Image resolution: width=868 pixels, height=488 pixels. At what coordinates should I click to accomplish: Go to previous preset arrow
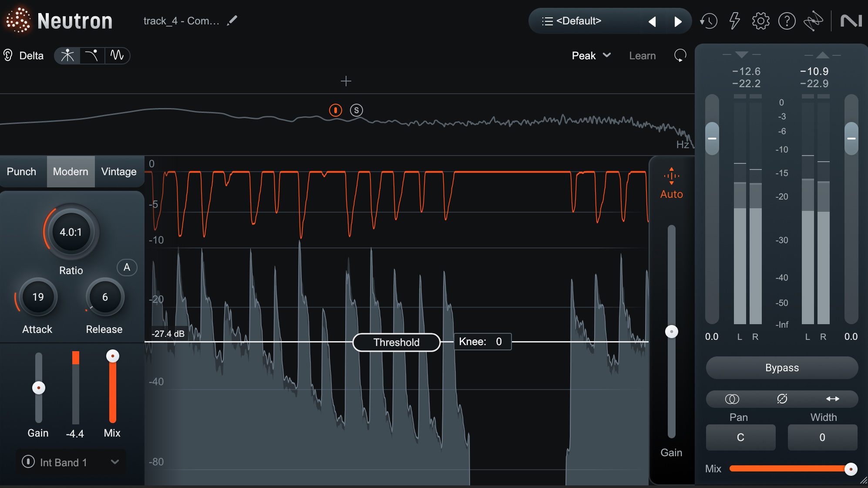pyautogui.click(x=652, y=21)
